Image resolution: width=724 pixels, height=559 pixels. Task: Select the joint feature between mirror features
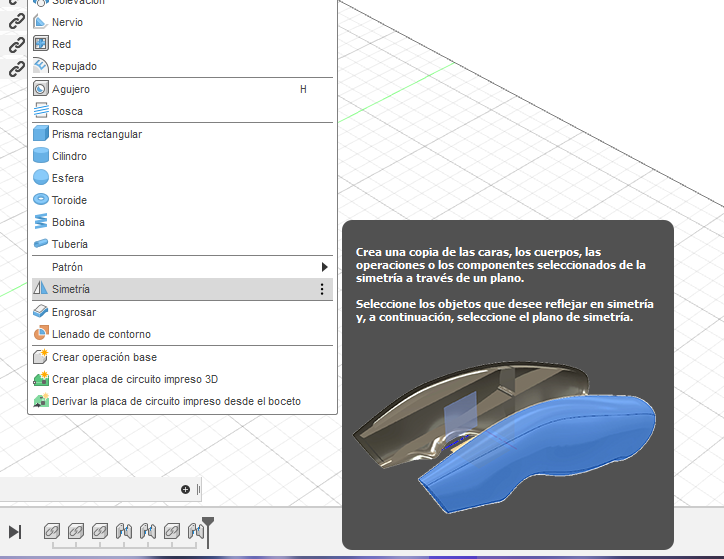172,531
